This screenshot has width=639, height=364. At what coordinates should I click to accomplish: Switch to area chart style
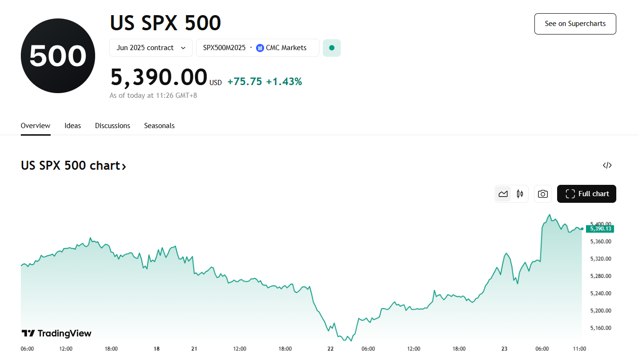pos(503,194)
